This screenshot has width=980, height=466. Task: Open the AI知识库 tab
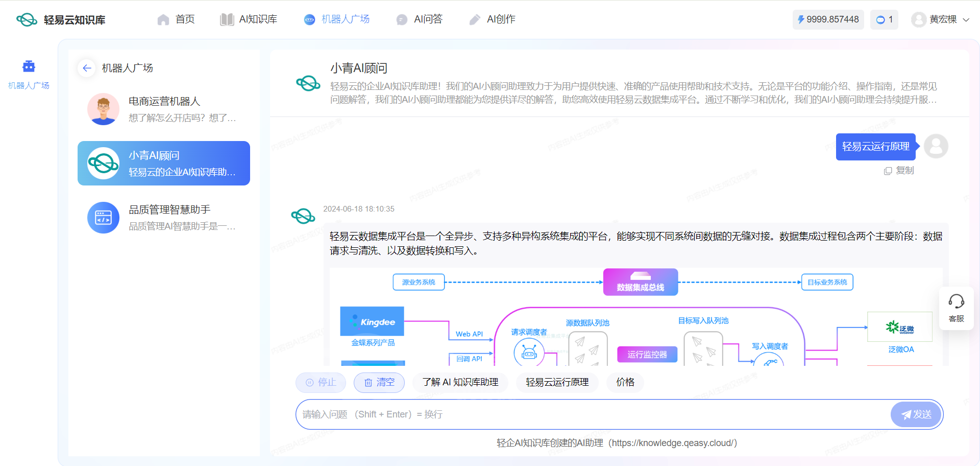[249, 19]
